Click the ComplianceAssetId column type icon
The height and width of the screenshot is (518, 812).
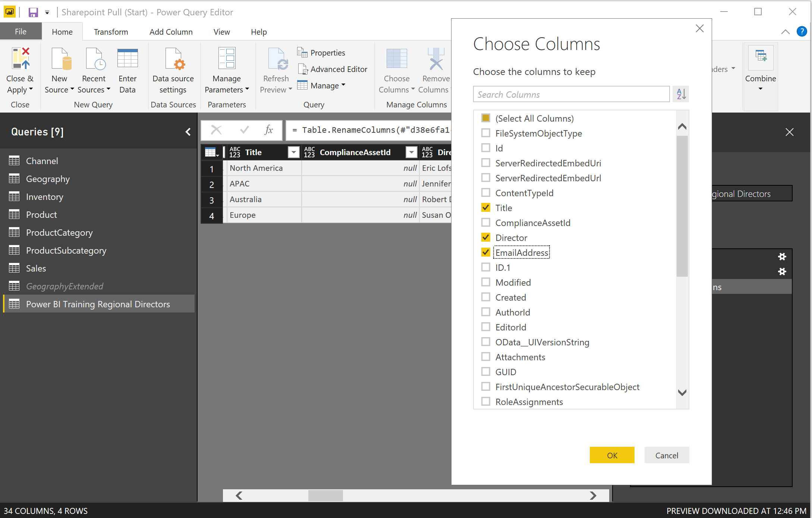[x=309, y=152]
